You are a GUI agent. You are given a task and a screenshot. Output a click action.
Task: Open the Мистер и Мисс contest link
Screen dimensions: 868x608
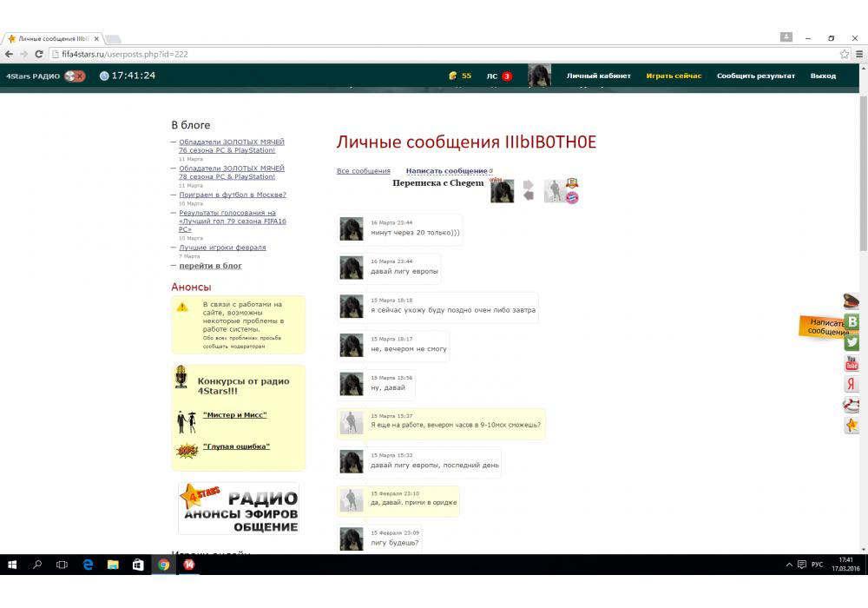(234, 415)
